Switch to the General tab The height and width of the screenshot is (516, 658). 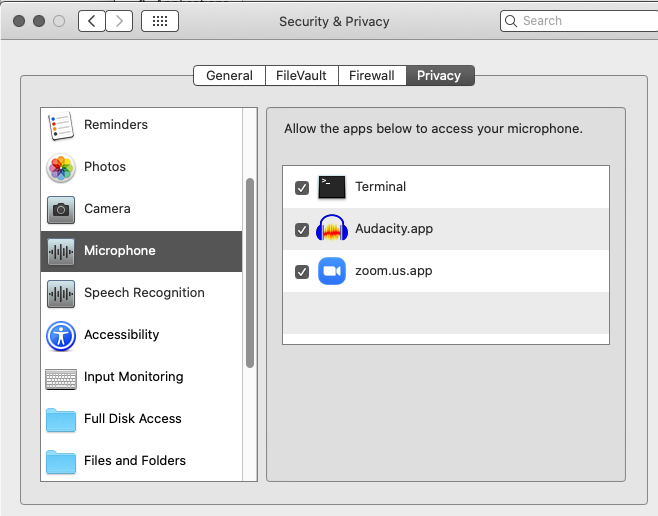(x=230, y=76)
